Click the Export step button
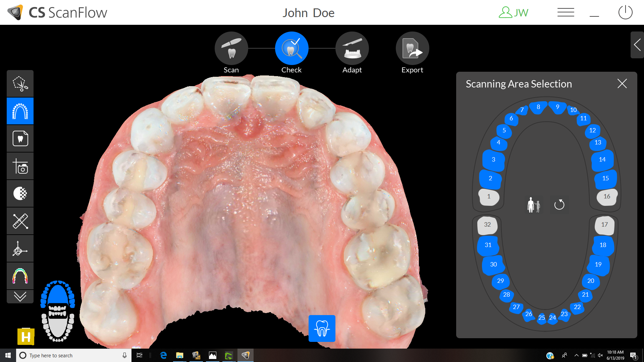The width and height of the screenshot is (644, 362). pyautogui.click(x=412, y=49)
